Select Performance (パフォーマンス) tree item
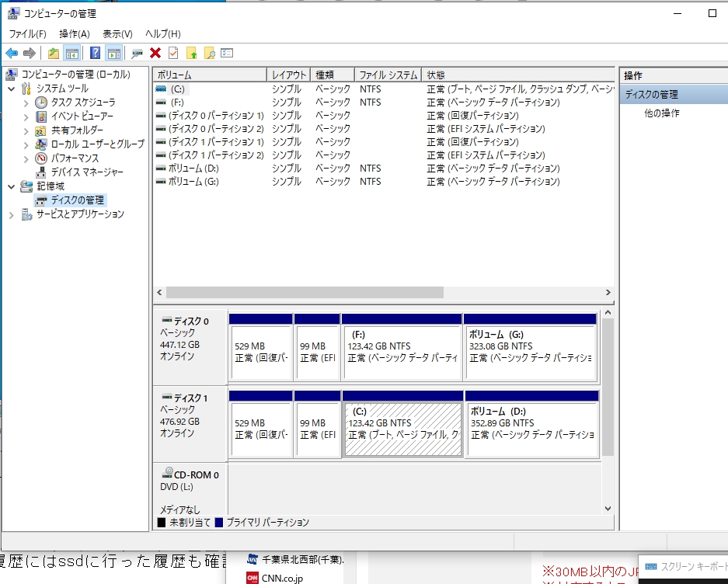Screen dimensions: 728x584 point(75,158)
